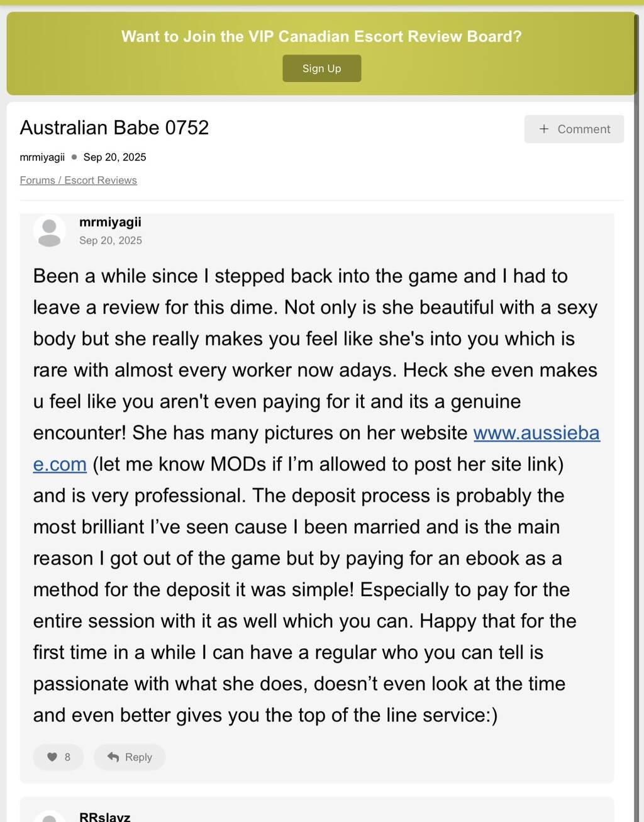Viewport: 644px width, 822px height.
Task: Click the Reply arrow icon
Action: point(113,757)
